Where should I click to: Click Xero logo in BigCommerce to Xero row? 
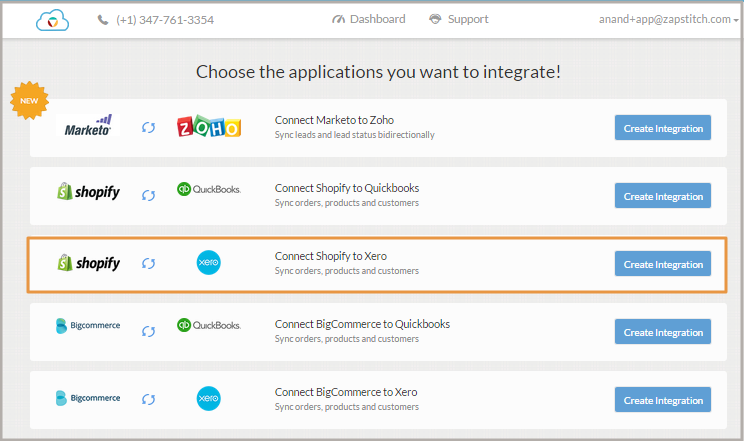coord(209,398)
